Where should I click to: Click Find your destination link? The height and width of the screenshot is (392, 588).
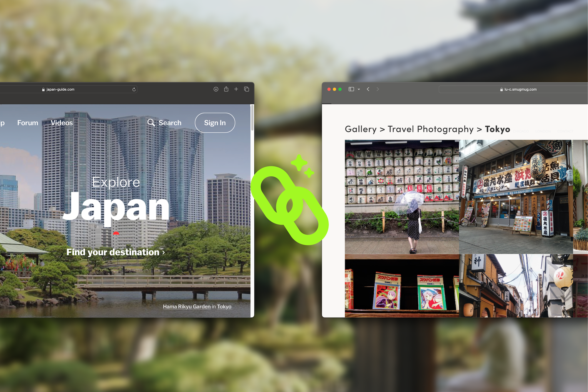point(115,252)
